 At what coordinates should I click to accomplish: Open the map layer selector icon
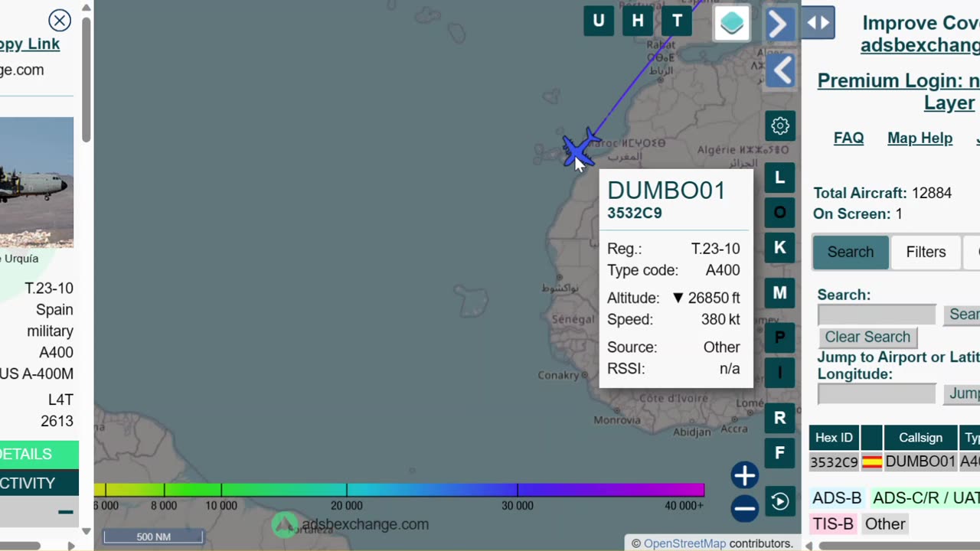pos(732,23)
